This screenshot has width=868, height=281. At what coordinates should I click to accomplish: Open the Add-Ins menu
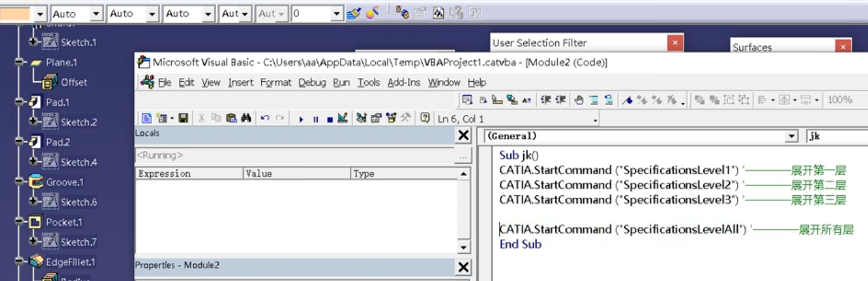[x=403, y=82]
